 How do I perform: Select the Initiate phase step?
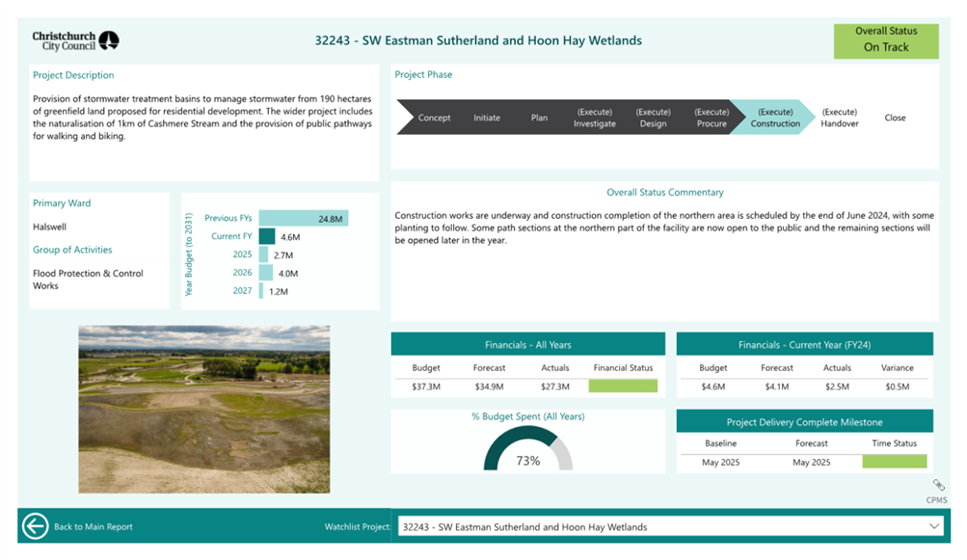pos(487,118)
